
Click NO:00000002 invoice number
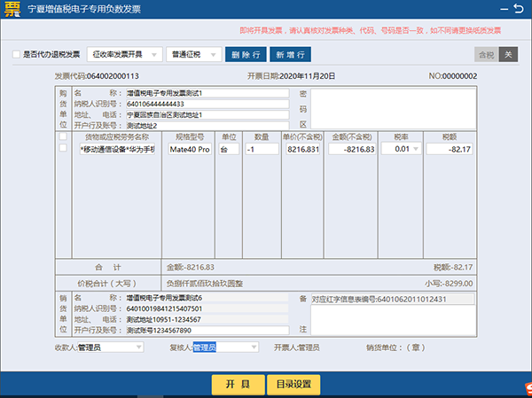[452, 76]
